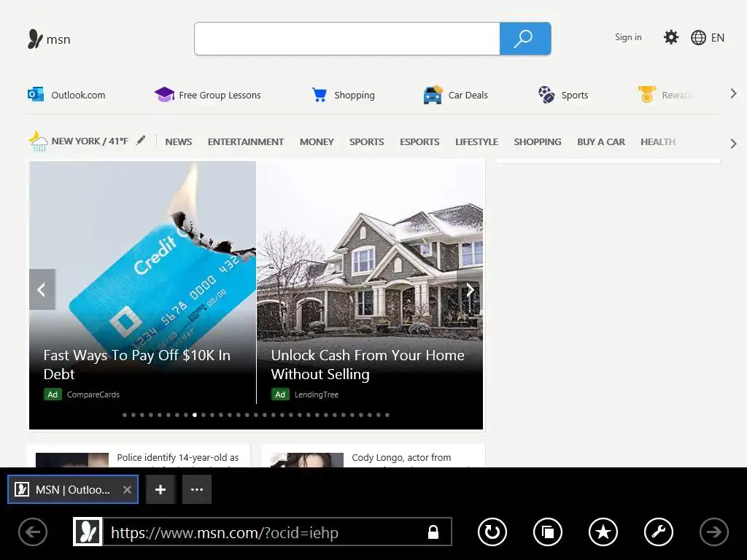Screen dimensions: 747x560
Task: Open Unlock Cash From Your Home headline
Action: 368,365
